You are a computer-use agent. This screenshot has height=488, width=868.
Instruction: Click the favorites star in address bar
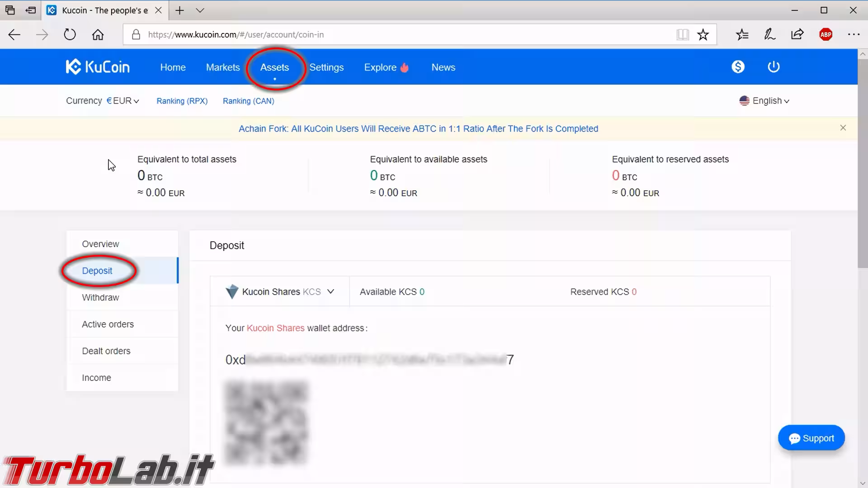click(703, 34)
